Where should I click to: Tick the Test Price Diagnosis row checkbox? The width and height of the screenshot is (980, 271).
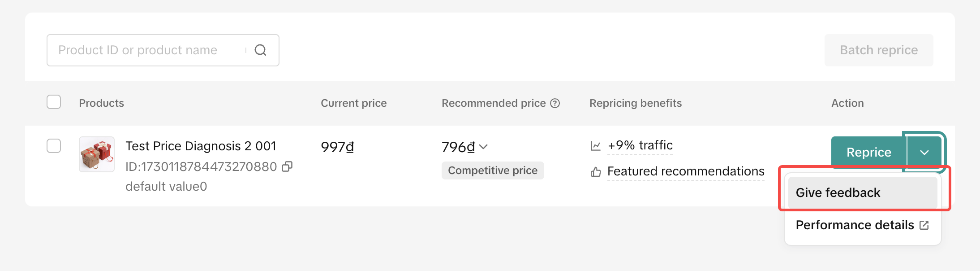[54, 146]
